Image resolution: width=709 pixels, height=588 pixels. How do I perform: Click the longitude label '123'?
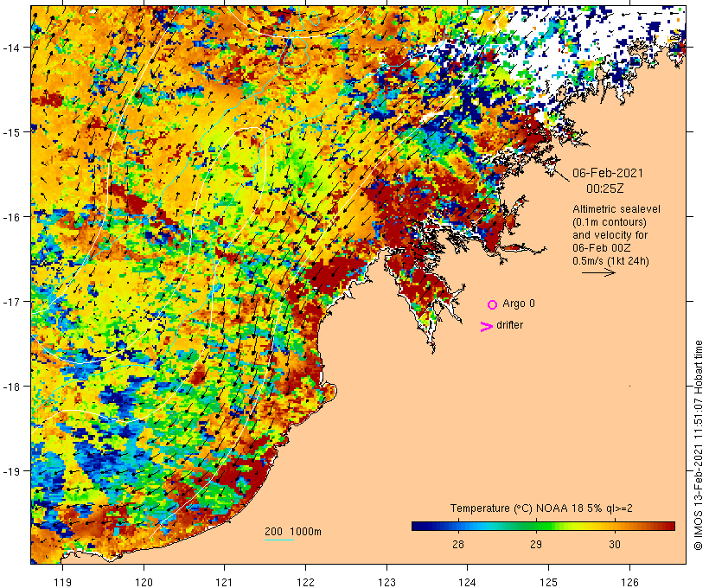point(386,582)
